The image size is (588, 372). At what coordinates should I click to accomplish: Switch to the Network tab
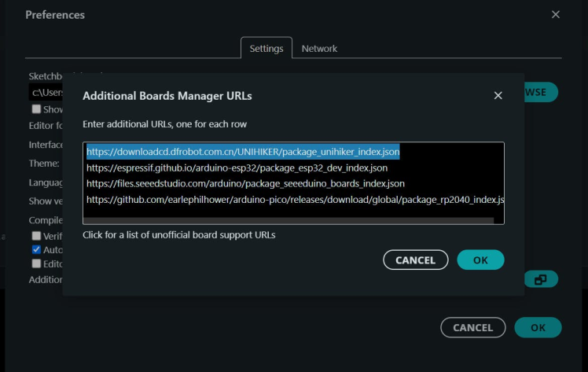tap(319, 48)
